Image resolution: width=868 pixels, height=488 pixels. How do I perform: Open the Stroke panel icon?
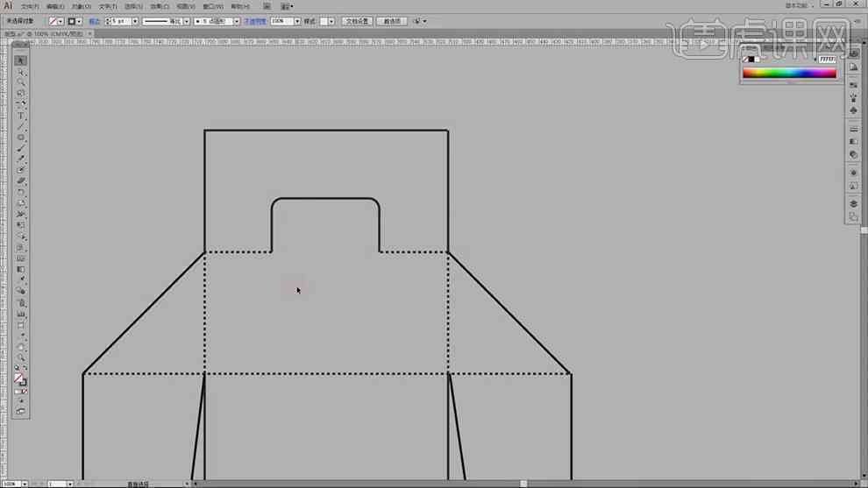[853, 130]
